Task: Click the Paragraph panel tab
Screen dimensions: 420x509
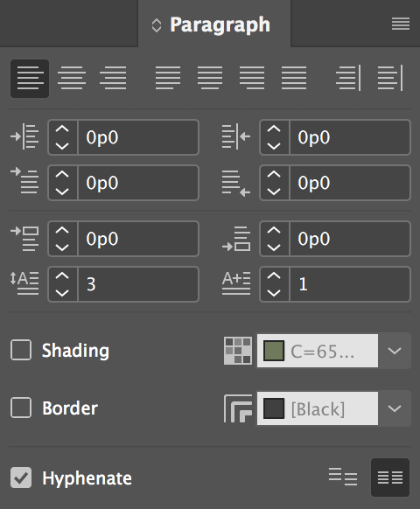Action: click(x=214, y=24)
